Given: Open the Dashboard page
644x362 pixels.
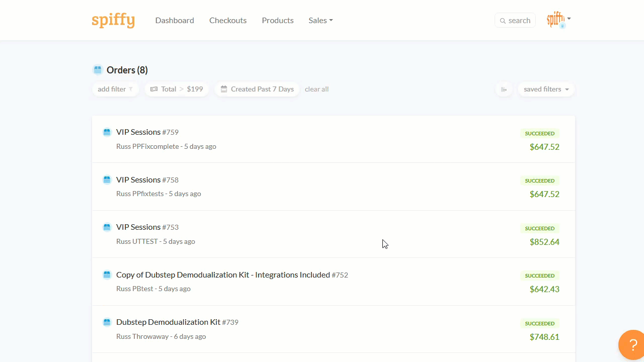Looking at the screenshot, I should coord(175,21).
